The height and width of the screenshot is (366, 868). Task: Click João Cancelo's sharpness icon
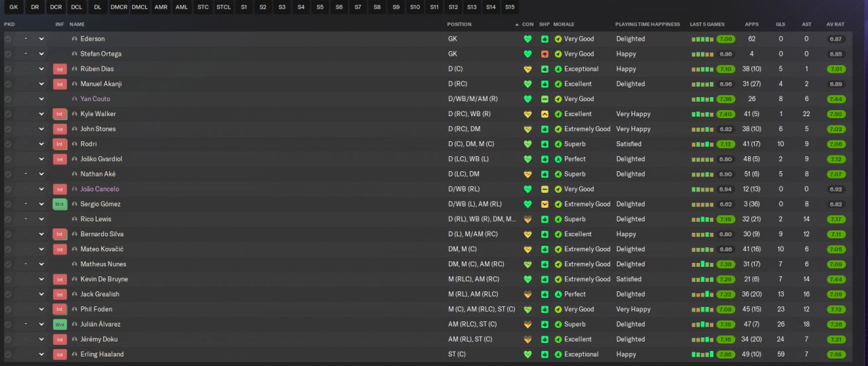click(x=545, y=189)
